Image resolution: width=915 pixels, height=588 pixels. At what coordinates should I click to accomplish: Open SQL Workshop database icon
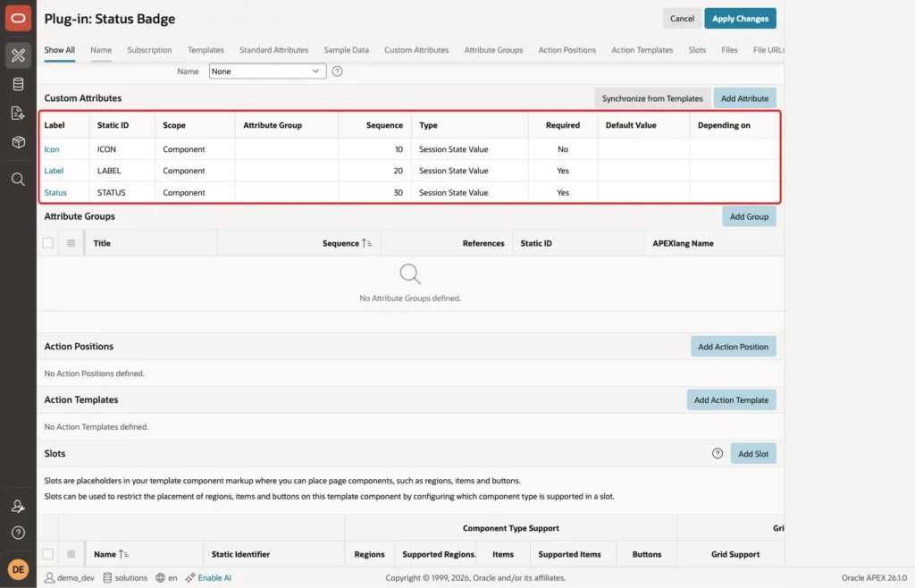[18, 84]
